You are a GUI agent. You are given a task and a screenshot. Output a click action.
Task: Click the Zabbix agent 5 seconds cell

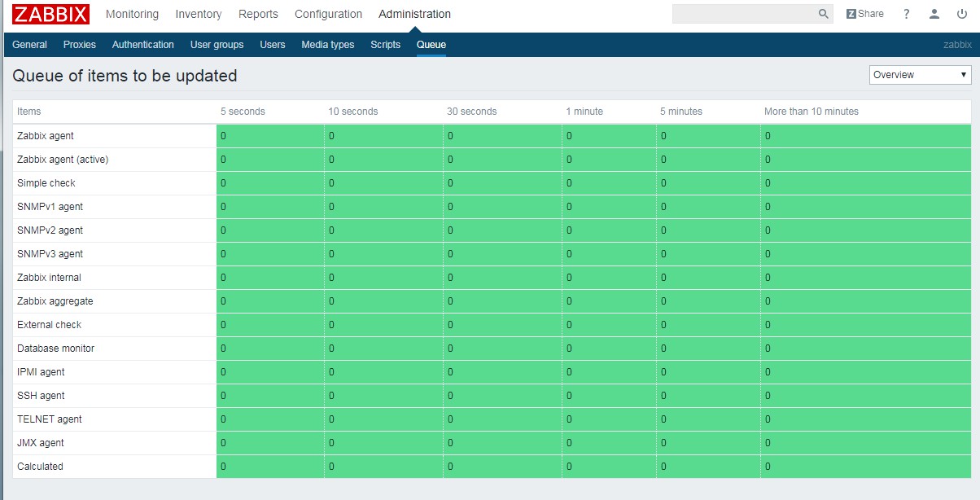coord(269,136)
